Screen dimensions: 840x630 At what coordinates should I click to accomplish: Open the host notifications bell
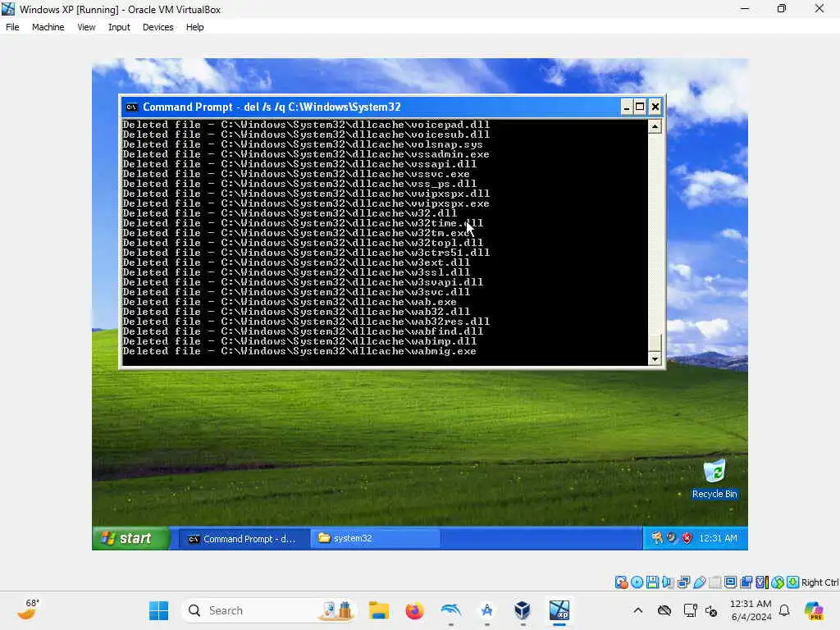pos(784,610)
